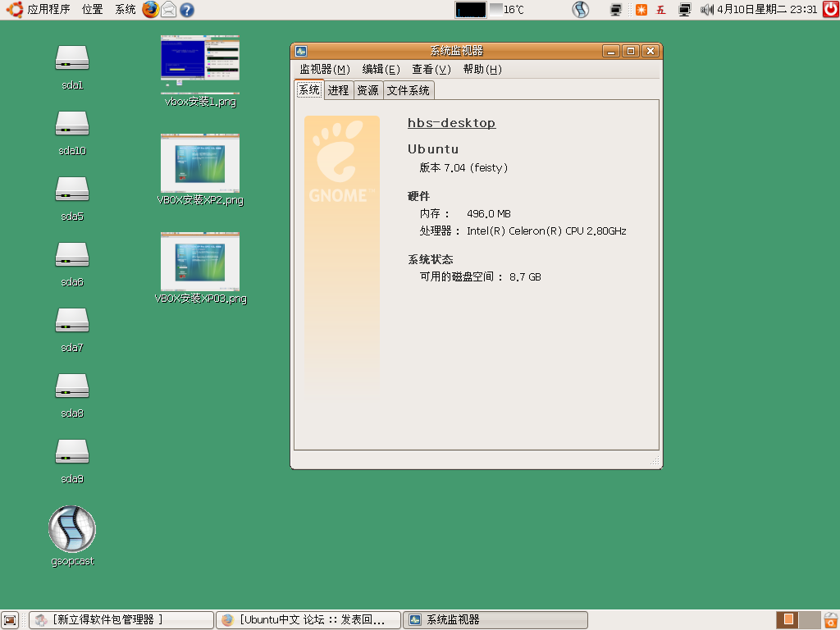Select the sda6 drive icon
Image resolution: width=840 pixels, height=630 pixels.
(72, 255)
